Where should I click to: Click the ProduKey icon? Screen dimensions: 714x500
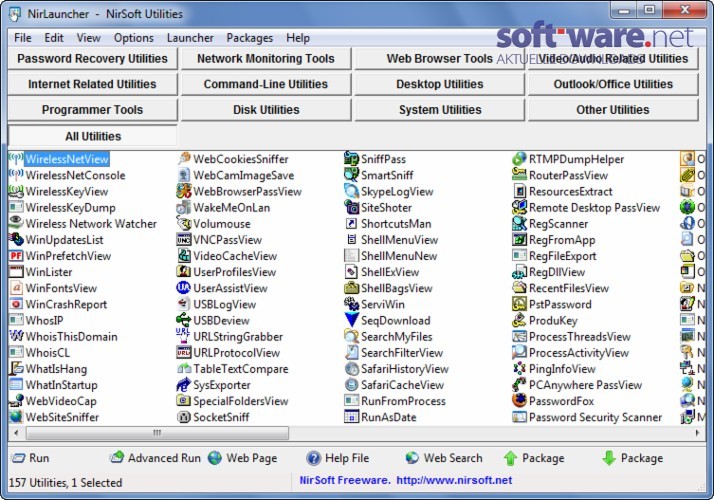[x=519, y=320]
